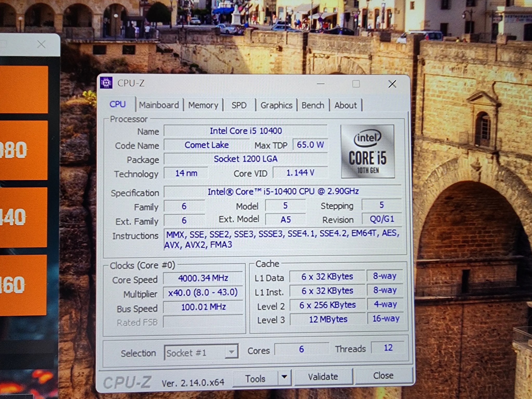The width and height of the screenshot is (532, 399).
Task: Click the Intel Core i5 10th Gen logo
Action: (368, 151)
